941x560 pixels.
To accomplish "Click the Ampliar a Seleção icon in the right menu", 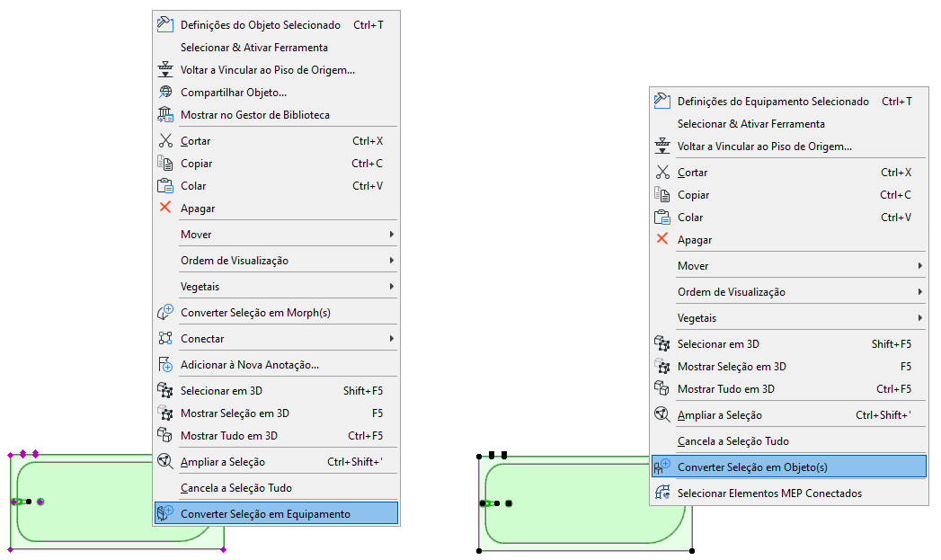I will pyautogui.click(x=662, y=414).
